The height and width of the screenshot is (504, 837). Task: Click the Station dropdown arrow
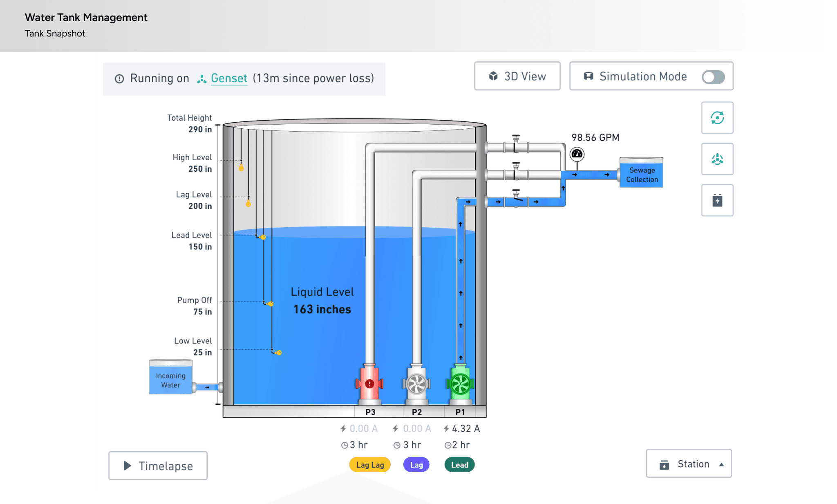pos(721,464)
